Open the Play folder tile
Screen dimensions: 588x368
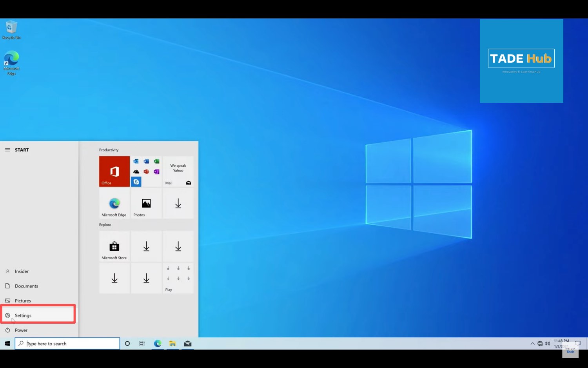178,278
